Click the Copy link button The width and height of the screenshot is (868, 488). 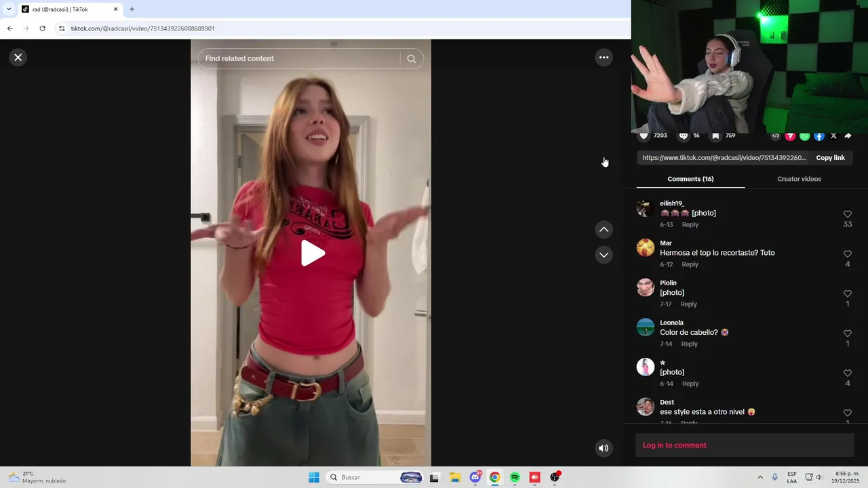click(830, 158)
